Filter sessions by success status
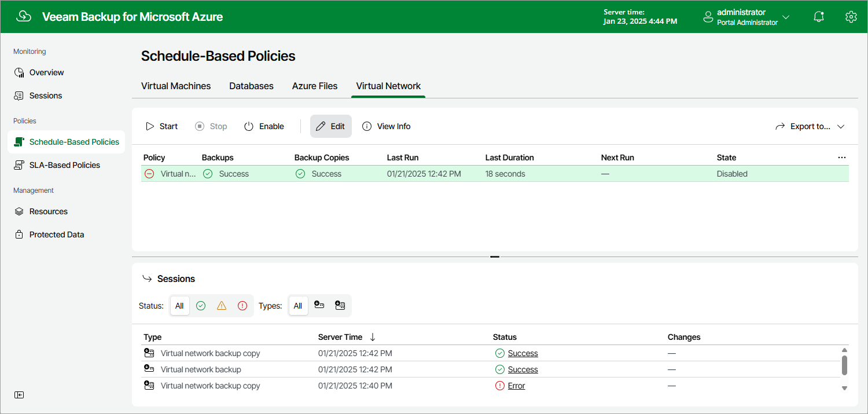The image size is (868, 414). click(201, 306)
